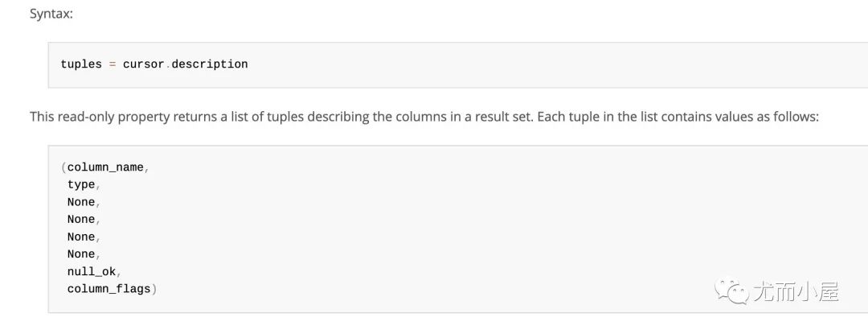The height and width of the screenshot is (330, 868).
Task: Click 'column_name' in the tuple listing
Action: click(x=105, y=167)
